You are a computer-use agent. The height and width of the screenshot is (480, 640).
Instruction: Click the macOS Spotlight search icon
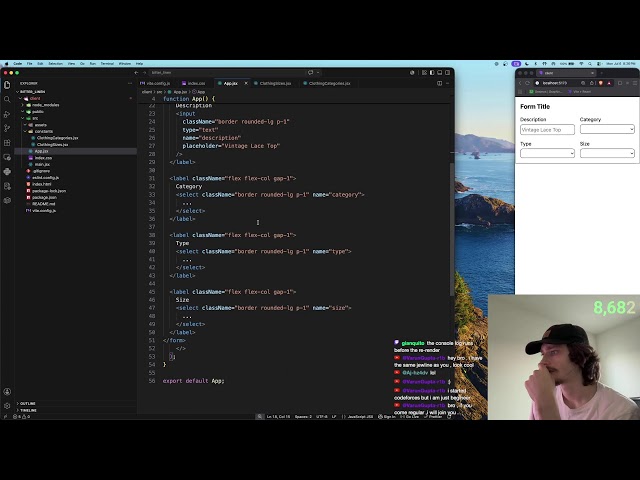pyautogui.click(x=590, y=64)
